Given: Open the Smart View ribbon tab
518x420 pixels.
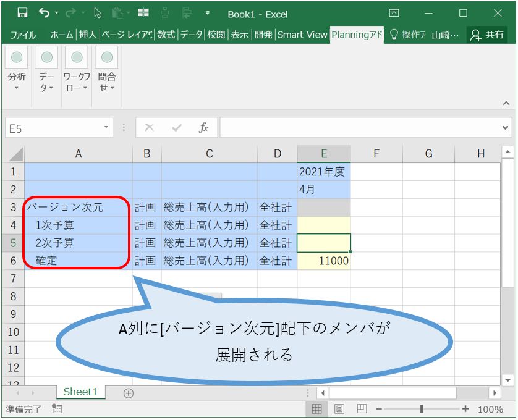Looking at the screenshot, I should tap(302, 35).
